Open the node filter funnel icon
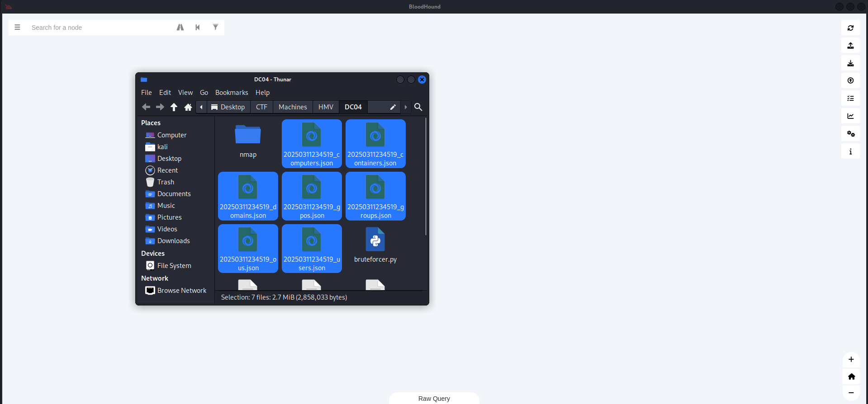 (x=215, y=27)
